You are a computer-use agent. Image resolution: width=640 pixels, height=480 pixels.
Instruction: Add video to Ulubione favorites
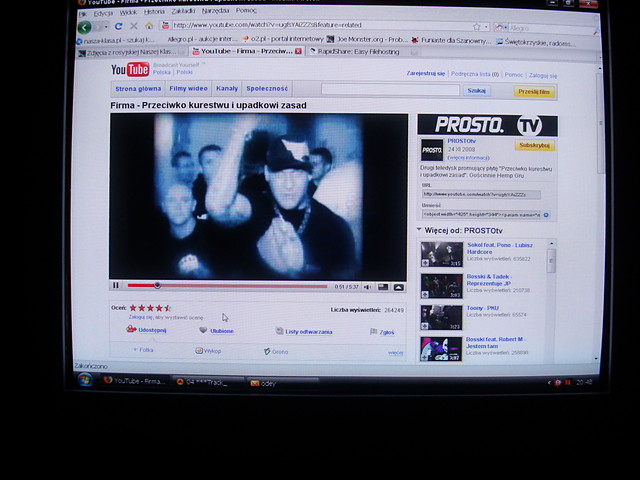coord(216,331)
